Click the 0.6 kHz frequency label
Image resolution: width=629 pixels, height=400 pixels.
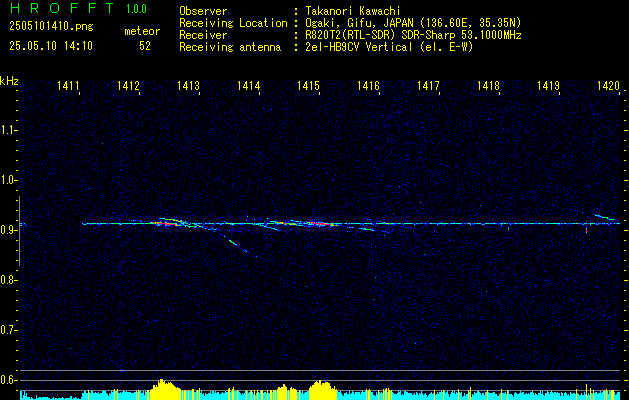8,380
